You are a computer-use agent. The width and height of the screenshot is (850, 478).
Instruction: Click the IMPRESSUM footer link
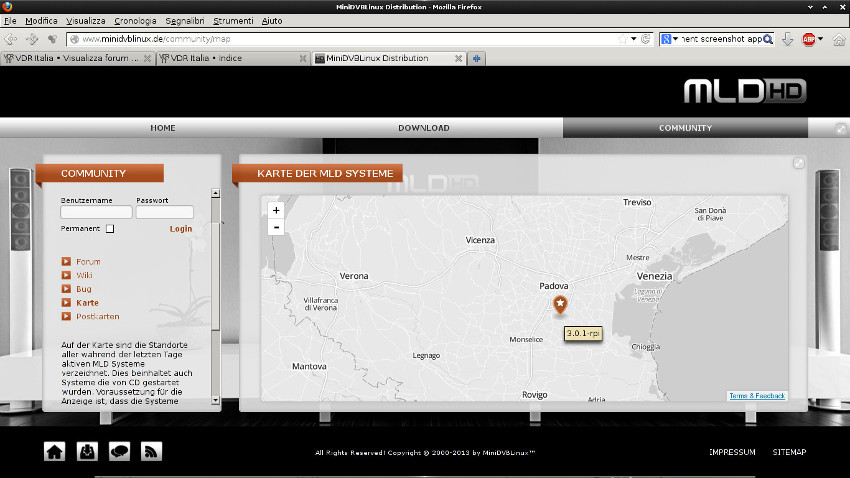click(x=732, y=452)
